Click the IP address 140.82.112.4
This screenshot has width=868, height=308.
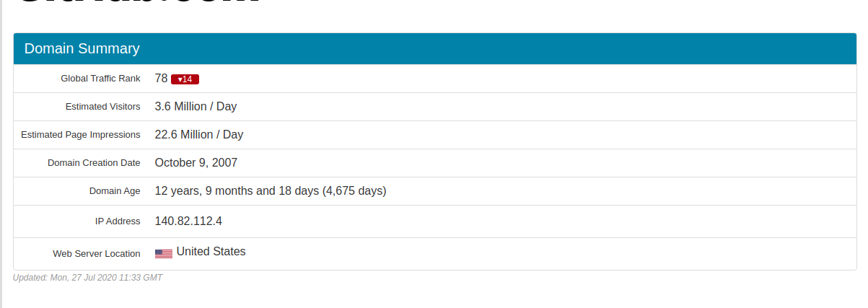click(x=188, y=221)
